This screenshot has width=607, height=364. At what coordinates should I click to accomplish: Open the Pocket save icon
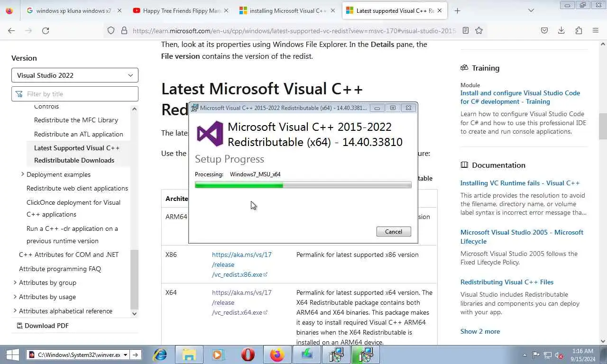point(544,30)
